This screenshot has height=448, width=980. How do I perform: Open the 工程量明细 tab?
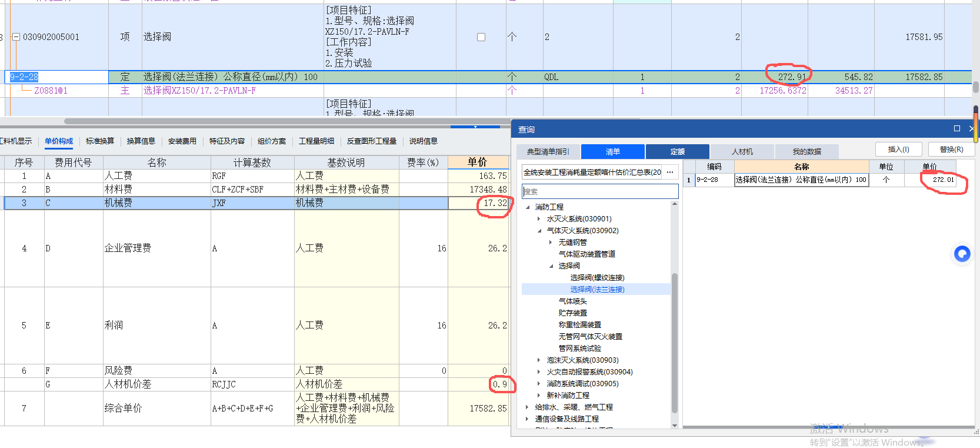316,141
